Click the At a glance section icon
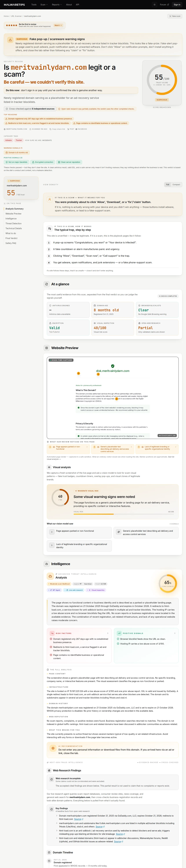 47,284
